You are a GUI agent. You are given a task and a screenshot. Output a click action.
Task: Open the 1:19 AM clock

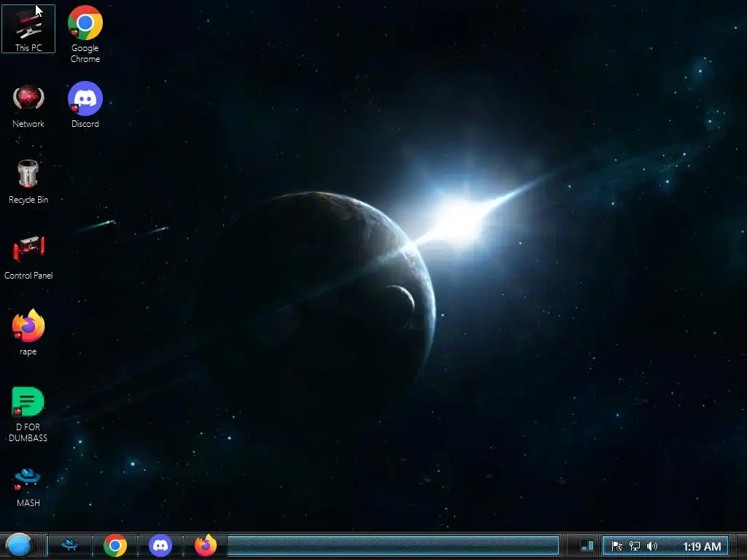702,546
